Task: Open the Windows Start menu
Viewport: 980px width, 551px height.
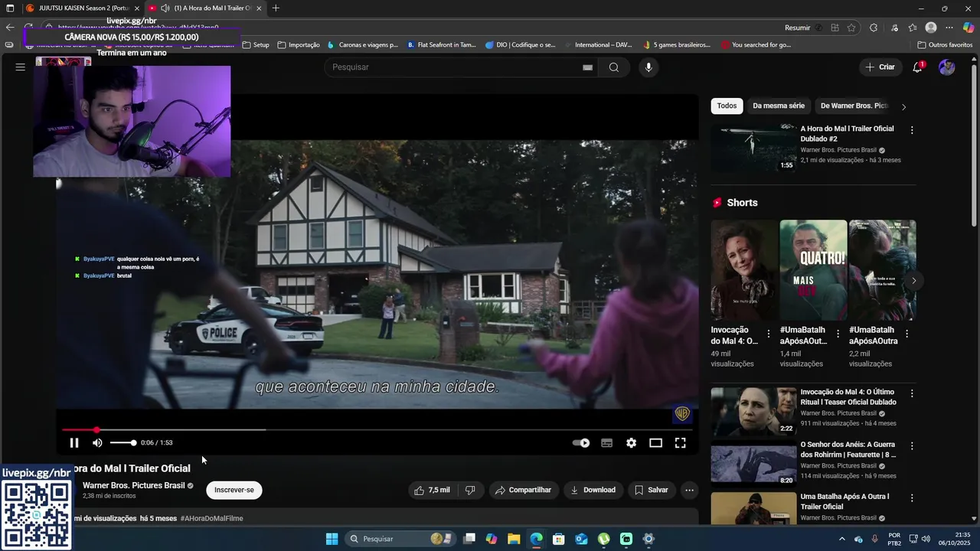Action: click(332, 539)
